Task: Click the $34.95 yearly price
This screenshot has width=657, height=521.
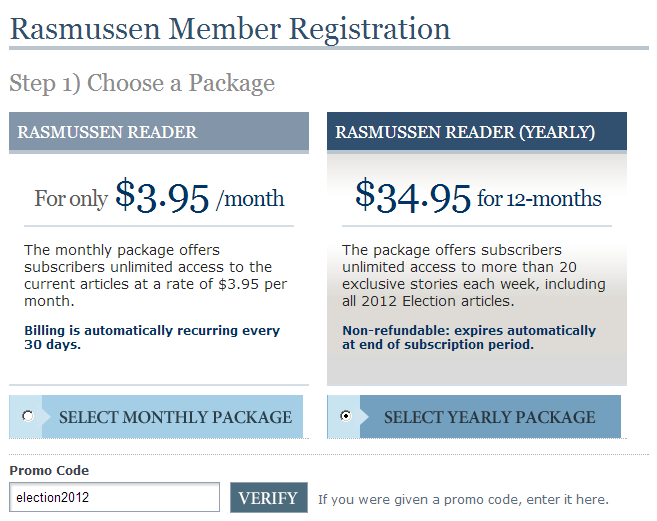Action: pyautogui.click(x=413, y=196)
